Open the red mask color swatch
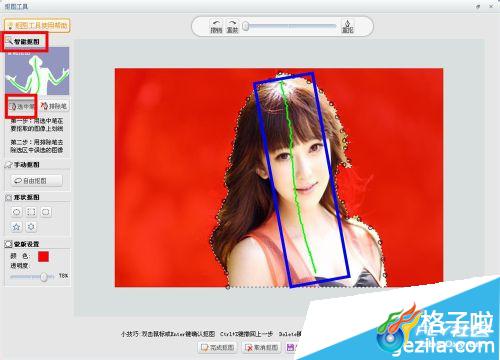 43,256
